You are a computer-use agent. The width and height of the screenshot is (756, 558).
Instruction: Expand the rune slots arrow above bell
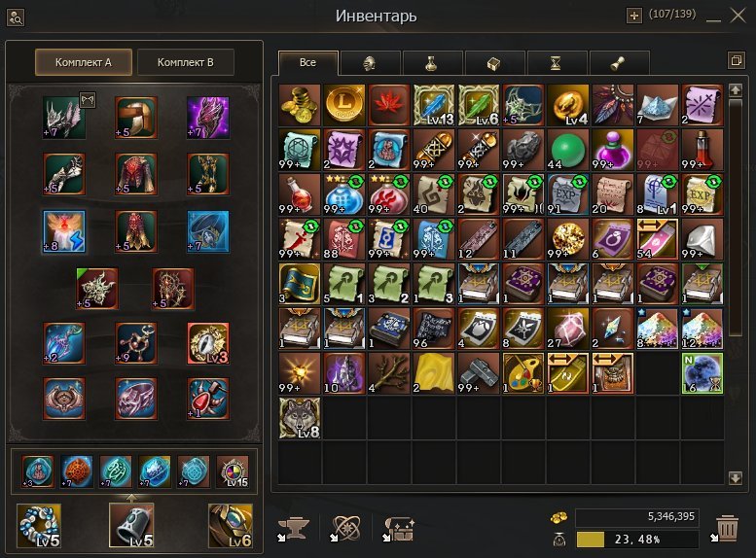point(131,497)
